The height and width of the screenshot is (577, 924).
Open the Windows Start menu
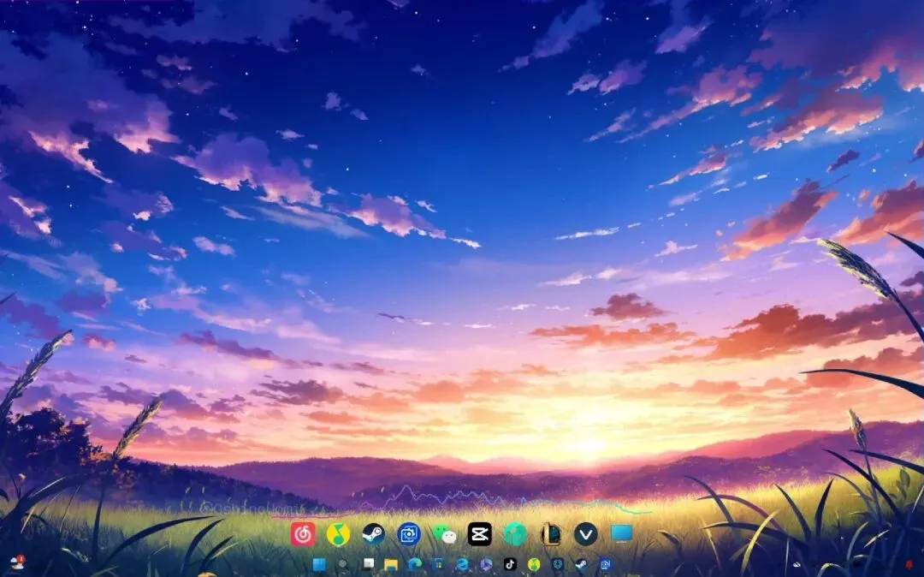point(319,565)
